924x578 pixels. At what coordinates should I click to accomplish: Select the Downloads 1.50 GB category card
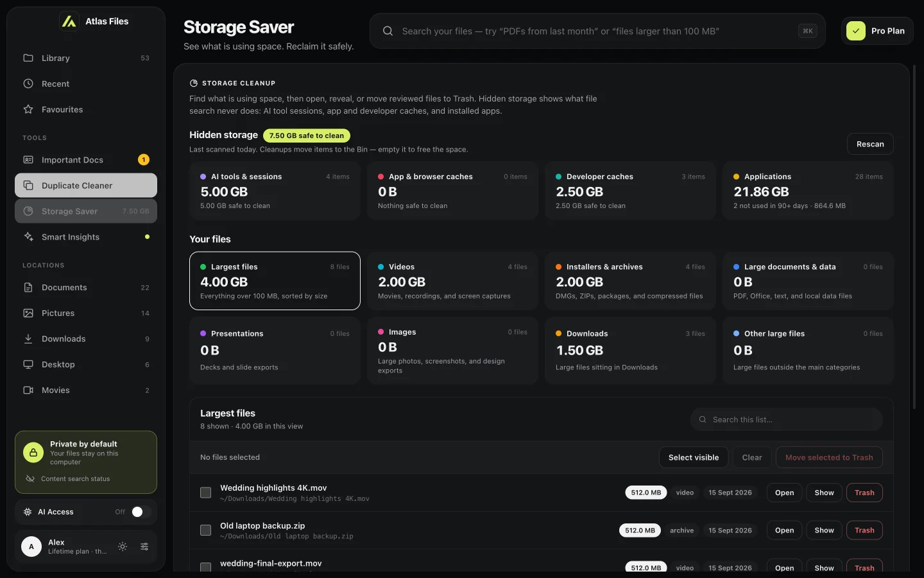tap(630, 351)
